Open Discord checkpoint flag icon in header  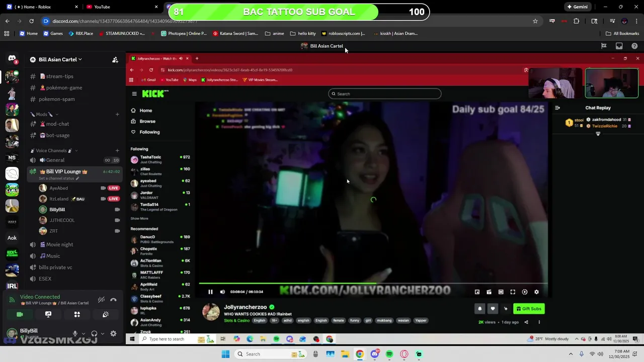[x=604, y=46]
